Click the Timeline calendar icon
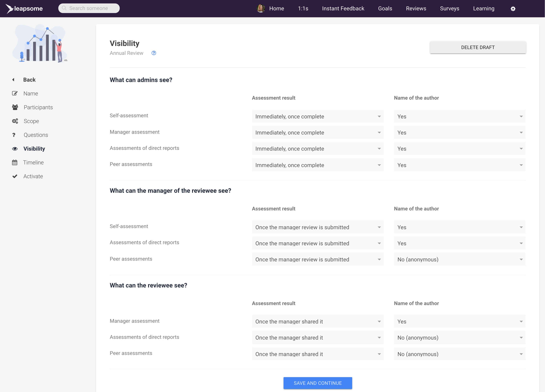The image size is (545, 392). click(x=15, y=162)
